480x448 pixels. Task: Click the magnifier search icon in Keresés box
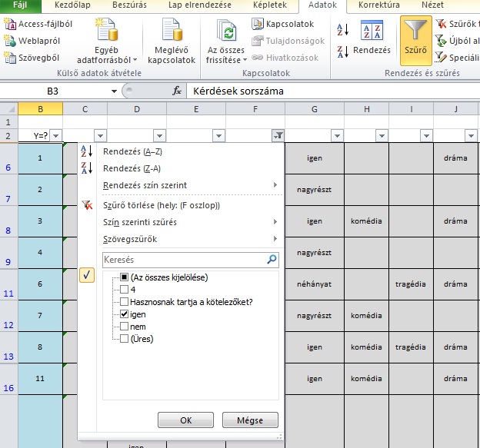272,260
